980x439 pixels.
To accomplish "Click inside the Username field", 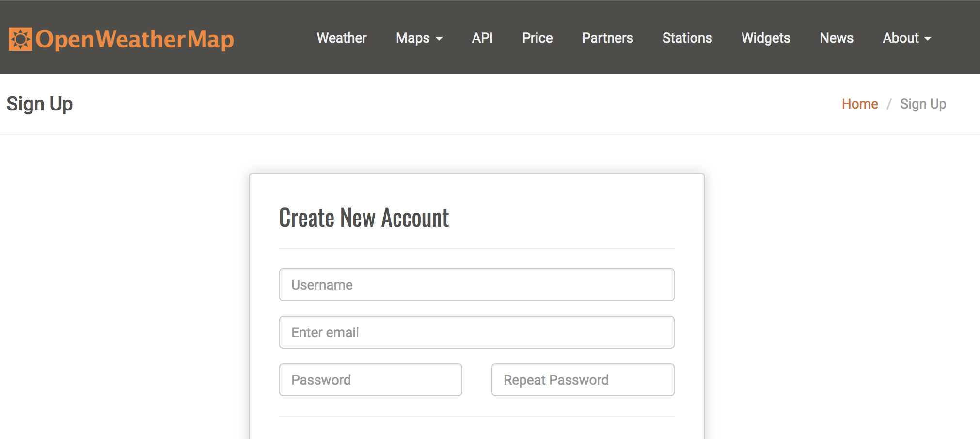I will [476, 285].
